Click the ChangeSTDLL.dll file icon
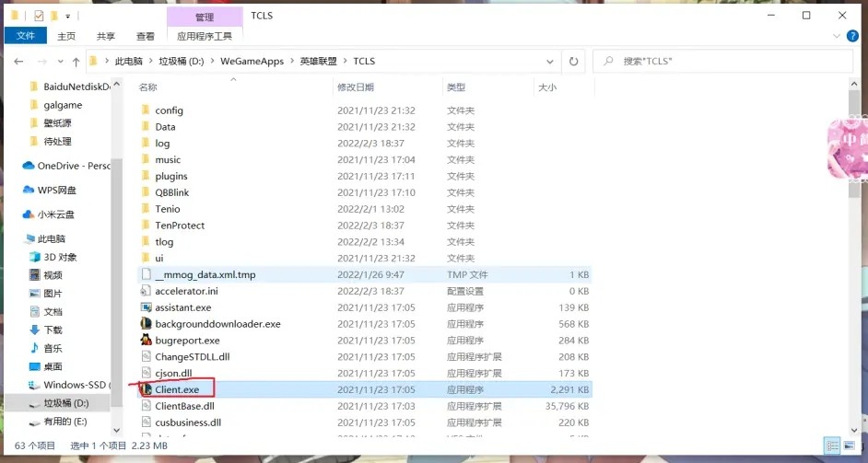The height and width of the screenshot is (463, 868). pyautogui.click(x=147, y=357)
